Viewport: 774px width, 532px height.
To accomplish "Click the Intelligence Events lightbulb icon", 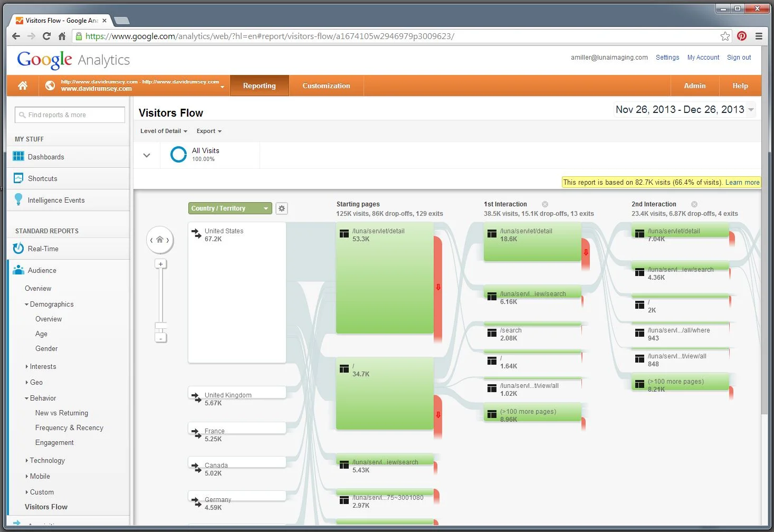I will tap(18, 199).
